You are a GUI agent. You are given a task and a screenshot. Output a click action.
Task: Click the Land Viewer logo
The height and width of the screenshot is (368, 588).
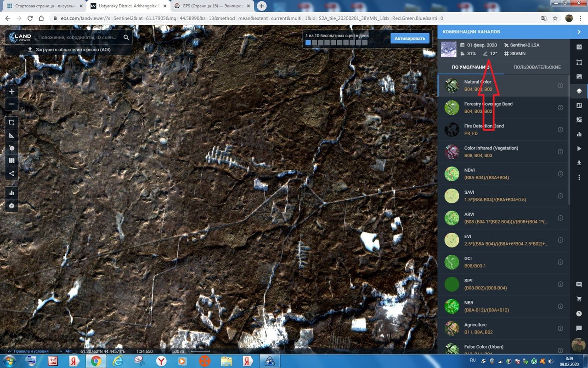coord(20,37)
